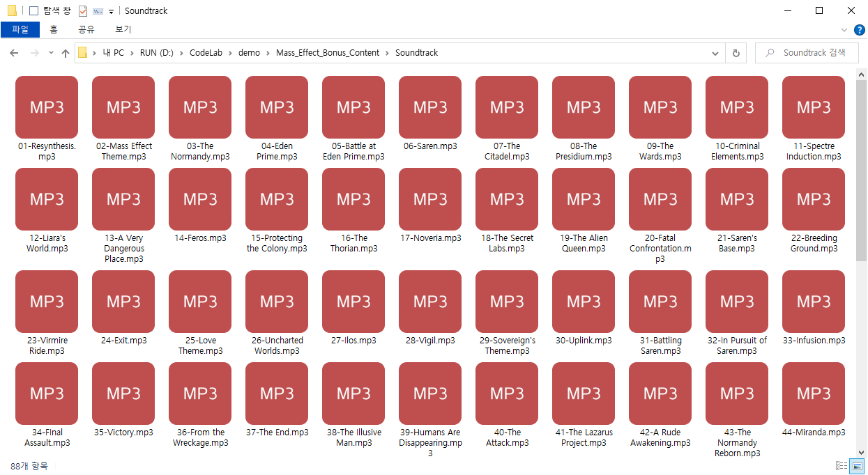Image resolution: width=868 pixels, height=475 pixels.
Task: Select the 28-Vigil.mp3 file icon
Action: click(430, 302)
